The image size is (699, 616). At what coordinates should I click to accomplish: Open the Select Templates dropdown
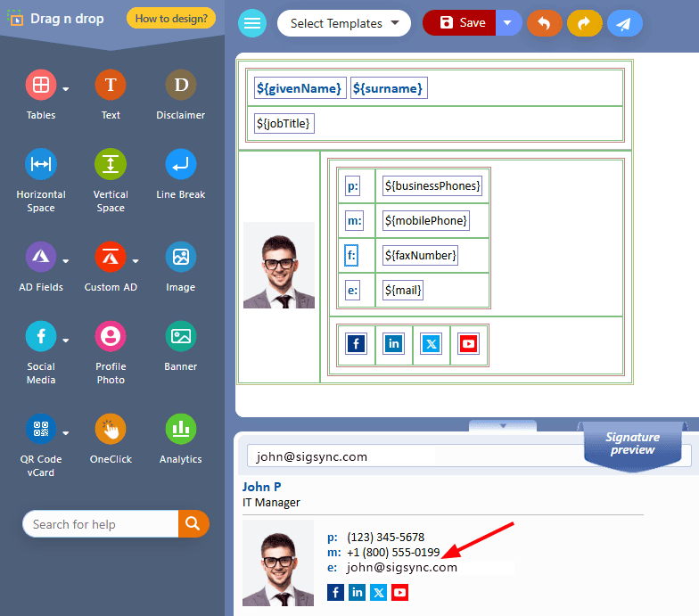coord(344,23)
